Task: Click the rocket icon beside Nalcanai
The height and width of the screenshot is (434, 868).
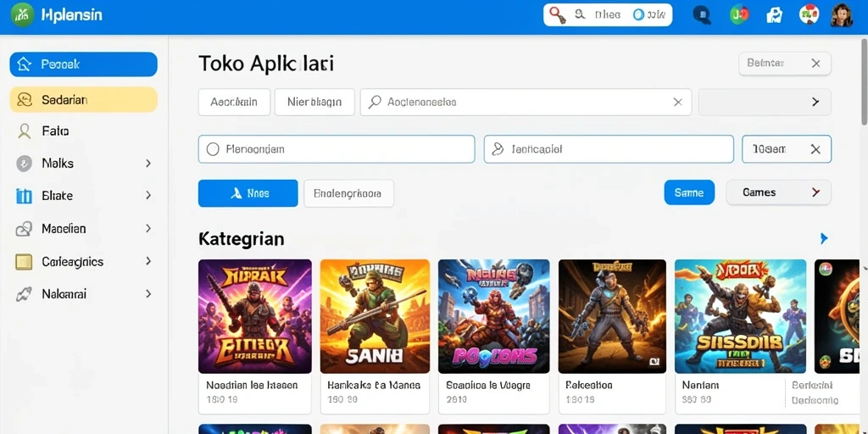Action: pyautogui.click(x=24, y=294)
